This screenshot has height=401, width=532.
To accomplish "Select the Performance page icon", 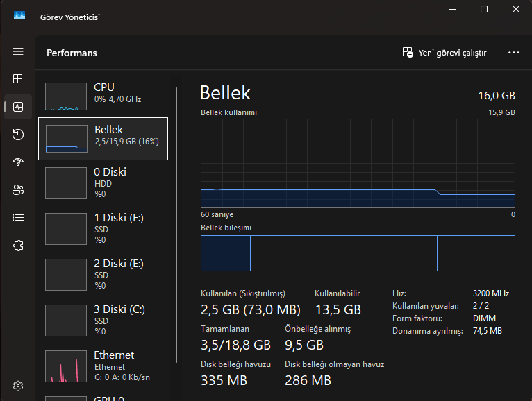I will pyautogui.click(x=18, y=107).
